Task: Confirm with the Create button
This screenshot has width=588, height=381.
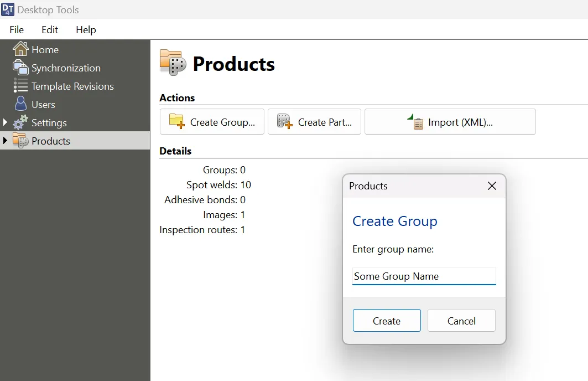Action: tap(387, 321)
